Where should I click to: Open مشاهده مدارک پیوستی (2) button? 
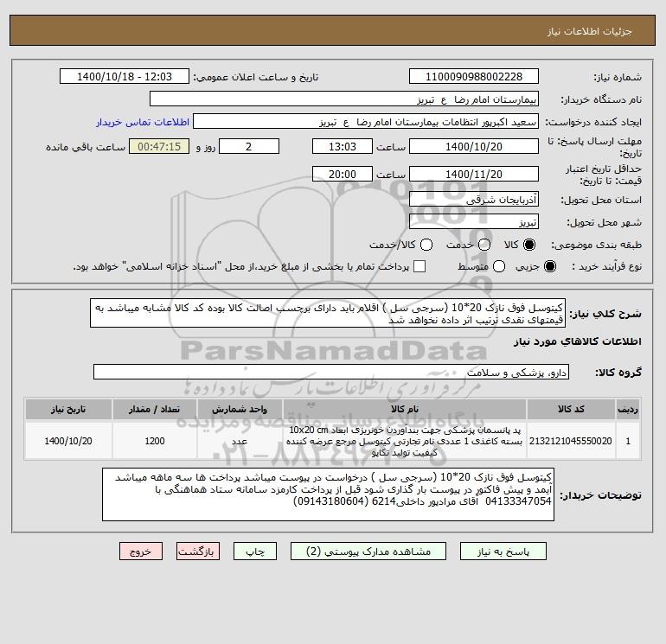coord(368,551)
